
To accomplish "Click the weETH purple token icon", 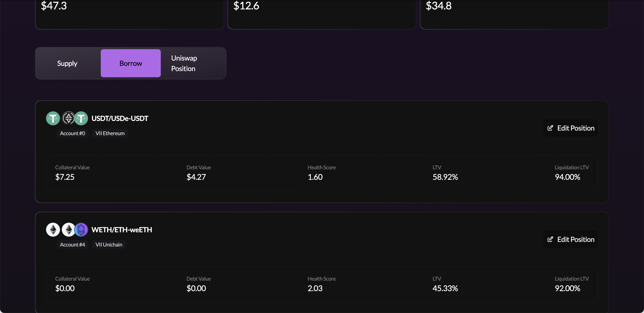I will pos(81,229).
